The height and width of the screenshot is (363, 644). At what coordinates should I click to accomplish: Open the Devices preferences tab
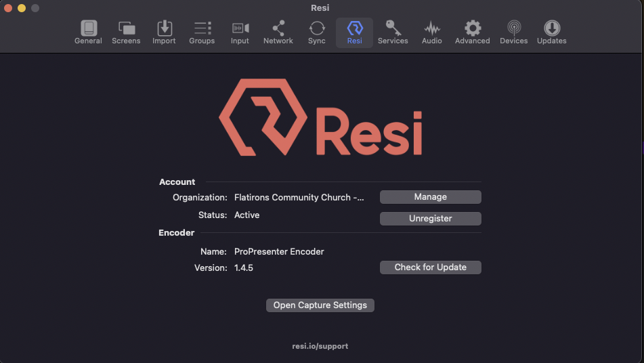[x=514, y=33]
